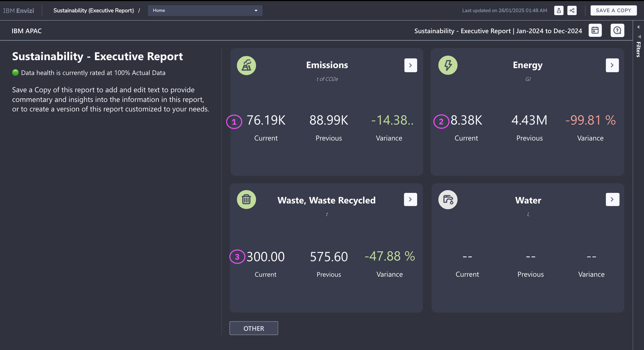This screenshot has width=644, height=350.
Task: Click the help question mark icon
Action: coord(617,31)
